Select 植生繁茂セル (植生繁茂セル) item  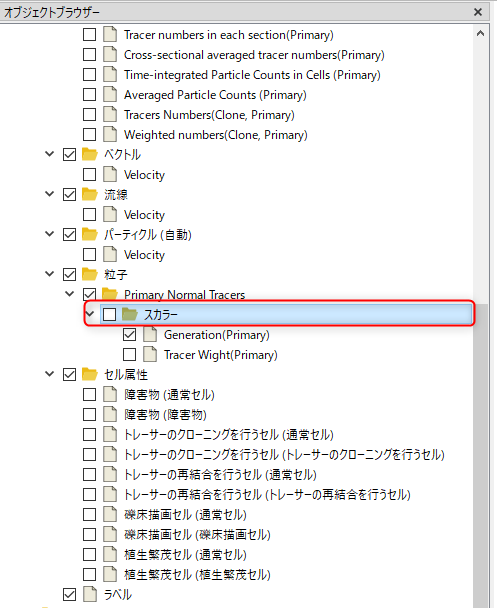point(197,575)
